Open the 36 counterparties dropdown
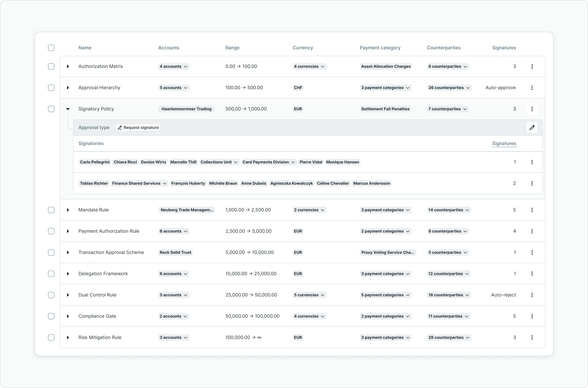The height and width of the screenshot is (388, 588). (449, 88)
